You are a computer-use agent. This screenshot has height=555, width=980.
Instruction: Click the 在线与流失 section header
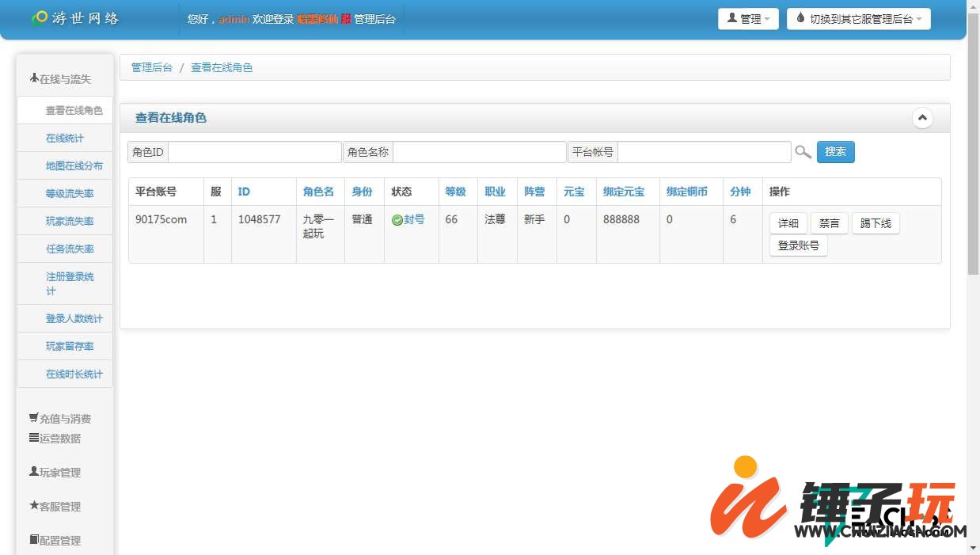tap(61, 79)
